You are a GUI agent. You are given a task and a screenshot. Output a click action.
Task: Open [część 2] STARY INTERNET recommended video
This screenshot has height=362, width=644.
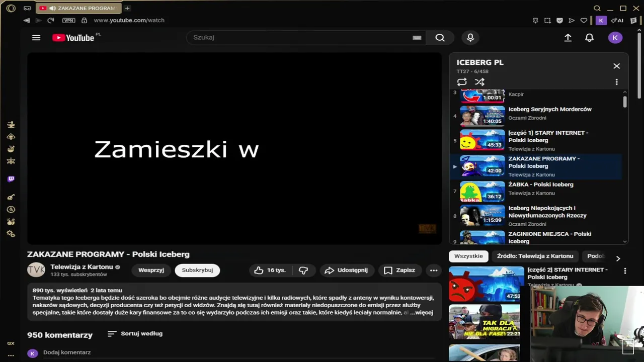[486, 284]
